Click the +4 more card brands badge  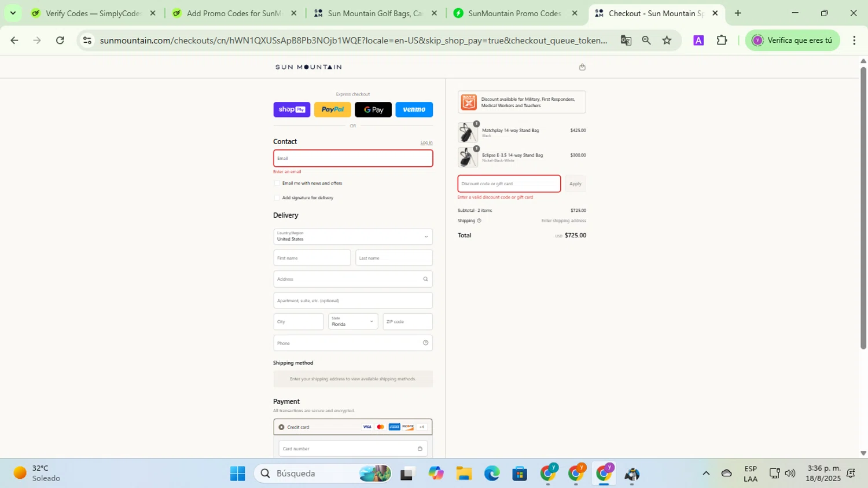coord(422,427)
